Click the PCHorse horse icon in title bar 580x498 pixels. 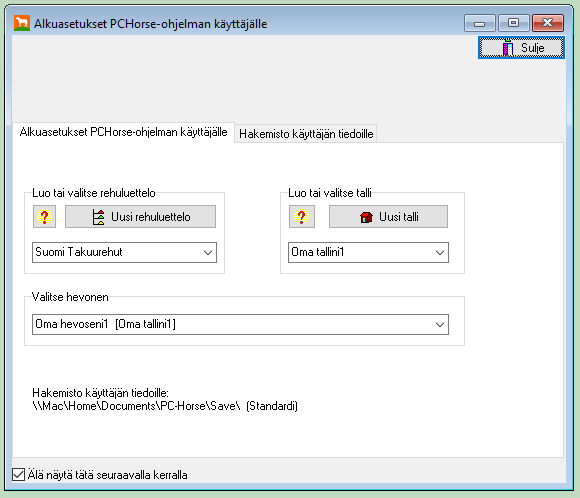pyautogui.click(x=22, y=23)
